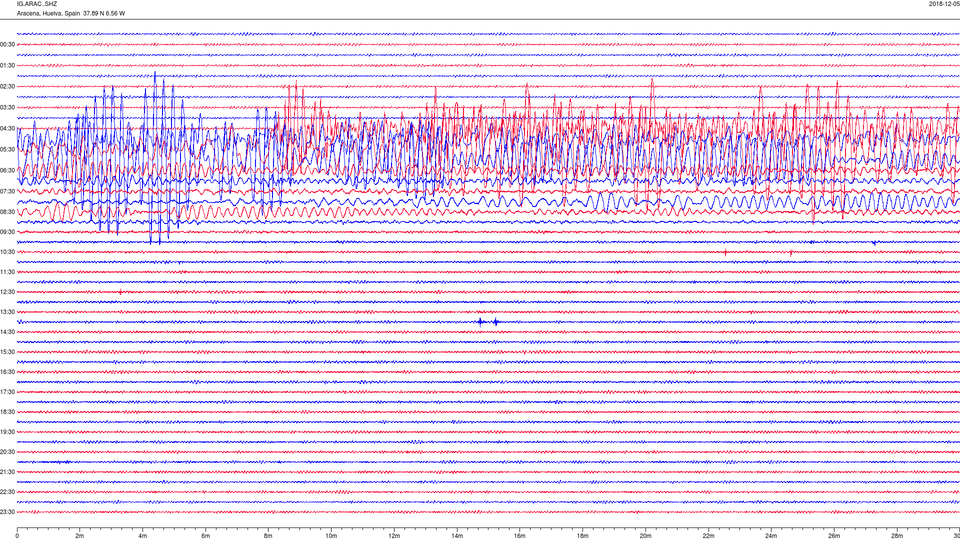The height and width of the screenshot is (540, 960).
Task: Pick the 03:30 trace label
Action: [x=7, y=108]
